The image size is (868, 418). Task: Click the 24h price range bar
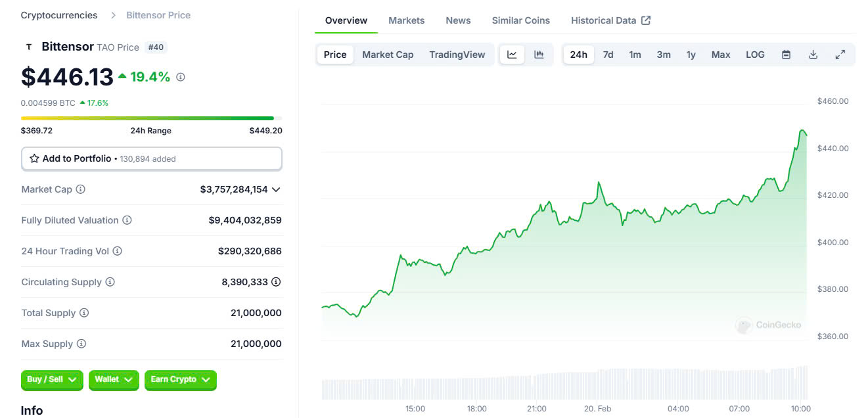pyautogui.click(x=147, y=118)
